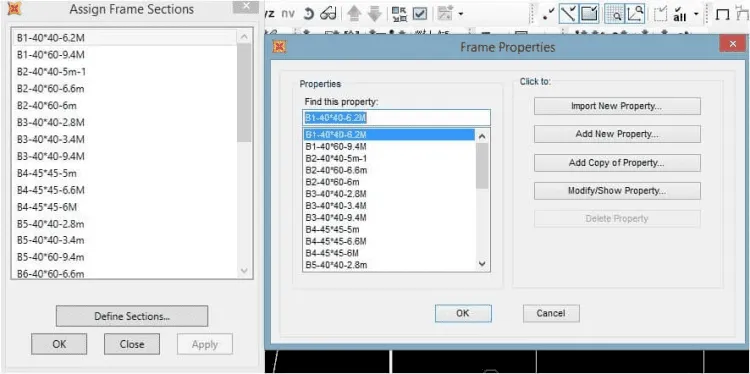Screen dimensions: 750x374
Task: Open dropdown arrow beside named display icon
Action: [460, 14]
